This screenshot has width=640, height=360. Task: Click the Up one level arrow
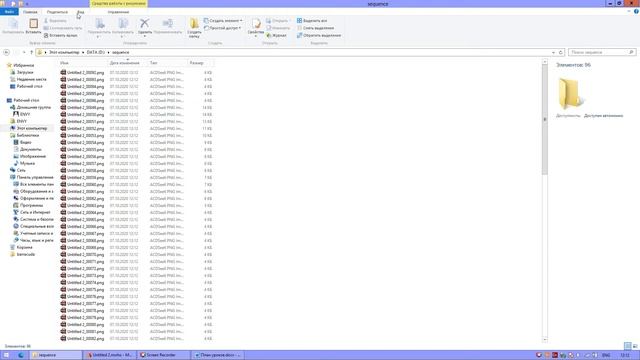(31, 52)
